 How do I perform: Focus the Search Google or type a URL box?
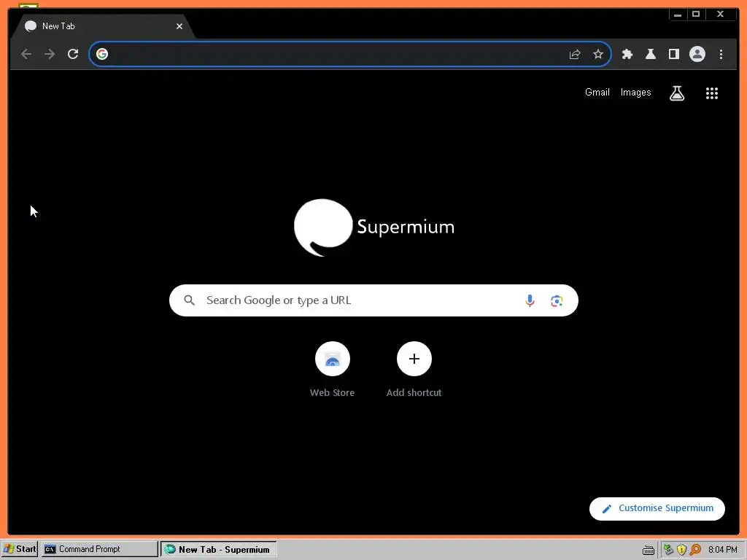click(x=373, y=300)
